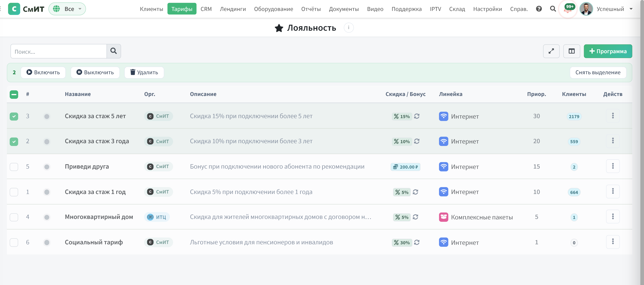Click status dot for Приведи друга
This screenshot has width=644, height=285.
47,167
